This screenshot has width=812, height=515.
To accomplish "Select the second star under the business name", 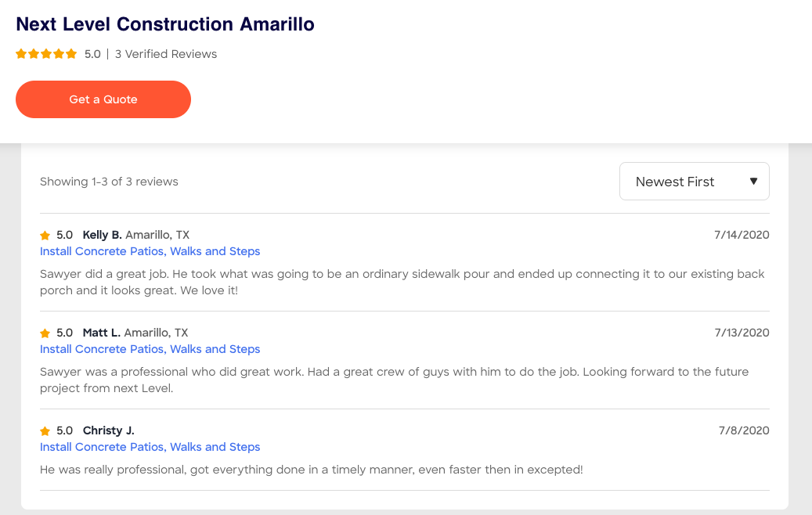I will click(x=34, y=54).
